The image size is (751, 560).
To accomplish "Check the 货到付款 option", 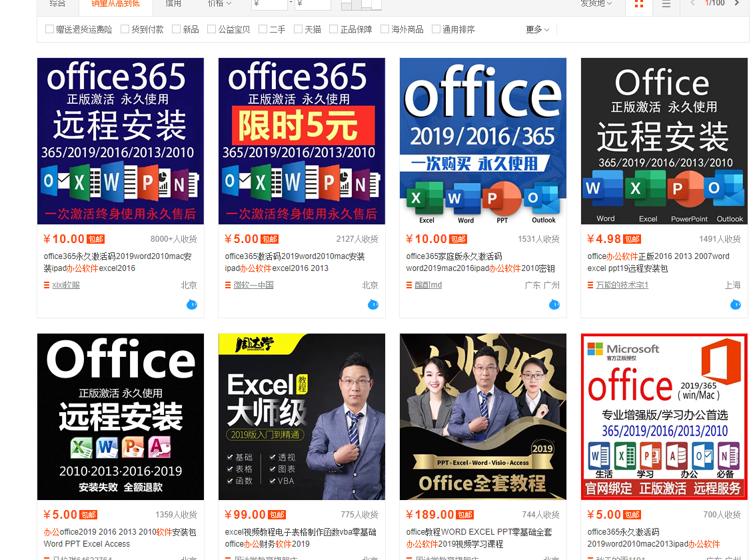I will click(125, 29).
